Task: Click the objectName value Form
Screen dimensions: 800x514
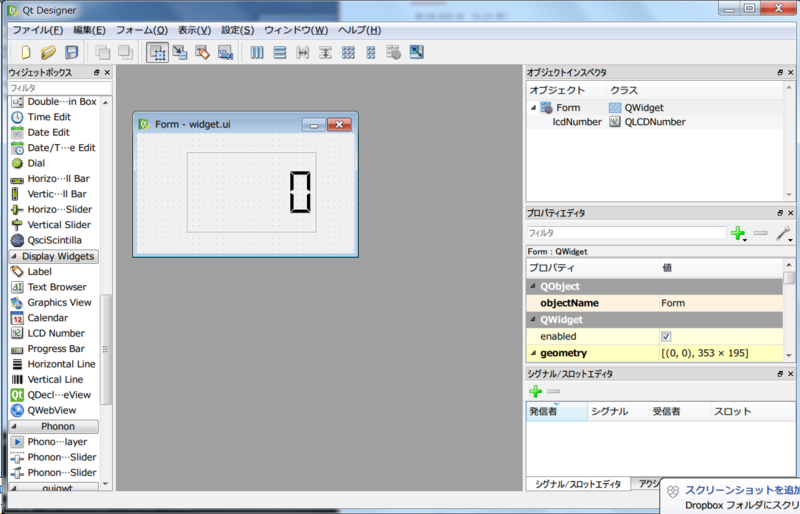Action: [x=720, y=303]
